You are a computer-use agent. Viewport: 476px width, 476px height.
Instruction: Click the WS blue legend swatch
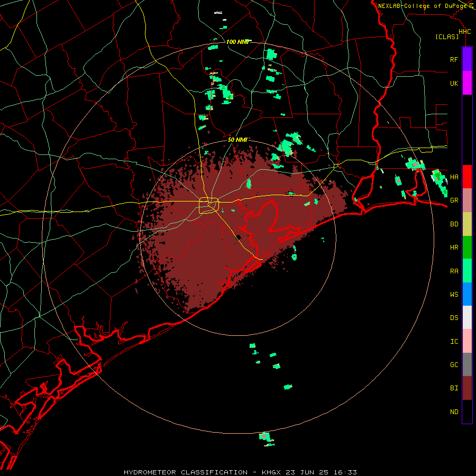(x=467, y=294)
